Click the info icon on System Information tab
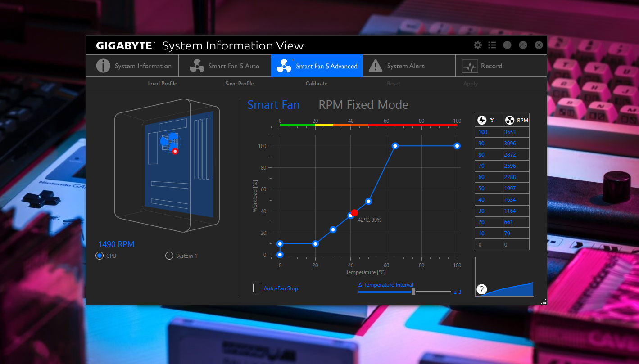 pos(103,66)
